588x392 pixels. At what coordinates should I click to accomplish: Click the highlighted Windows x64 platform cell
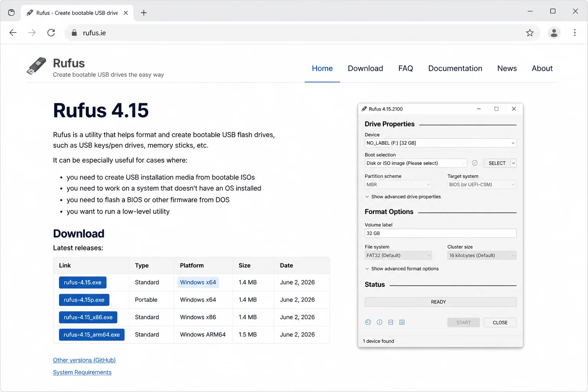[x=198, y=283]
